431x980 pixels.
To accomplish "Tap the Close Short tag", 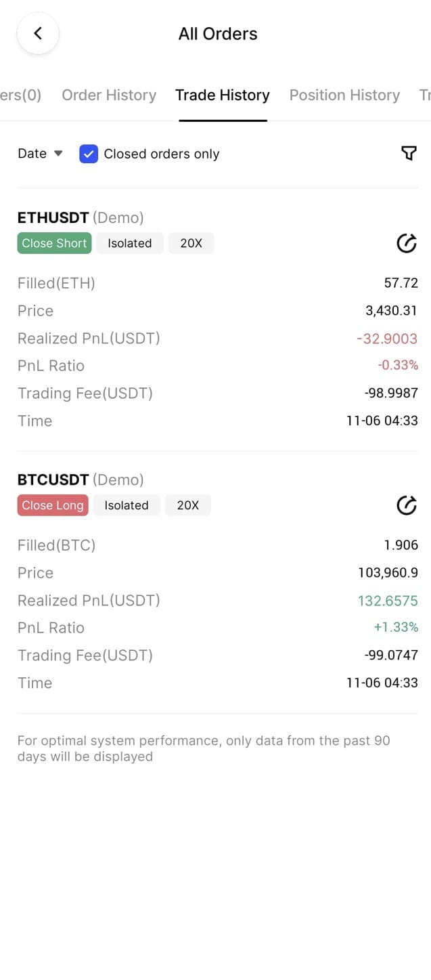I will coord(54,243).
